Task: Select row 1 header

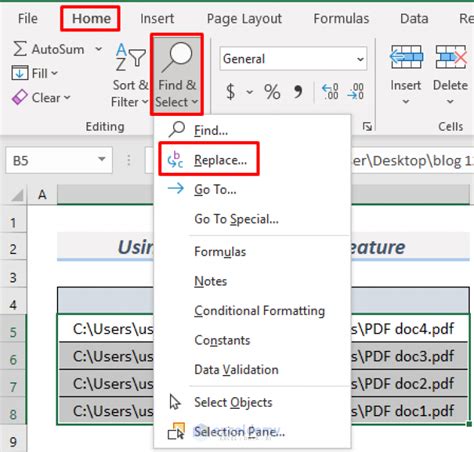Action: 13,222
